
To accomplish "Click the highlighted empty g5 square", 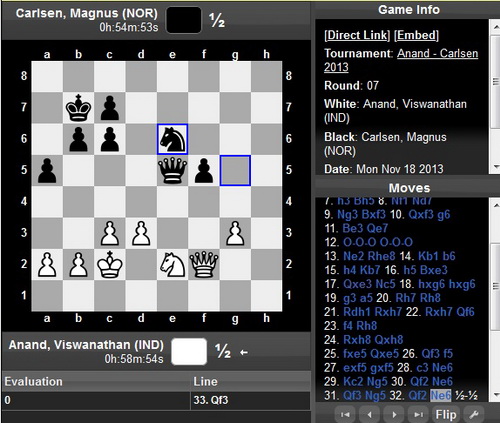I will pos(235,170).
